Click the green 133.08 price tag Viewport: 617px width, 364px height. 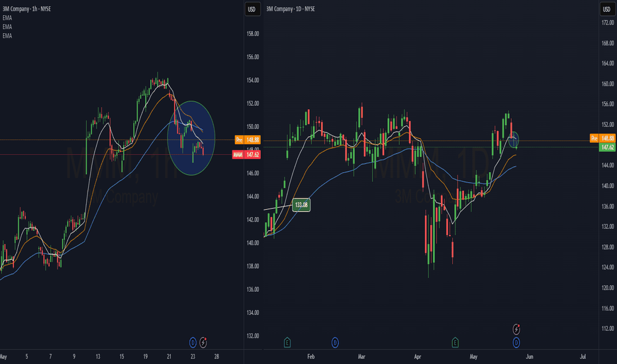tap(301, 205)
